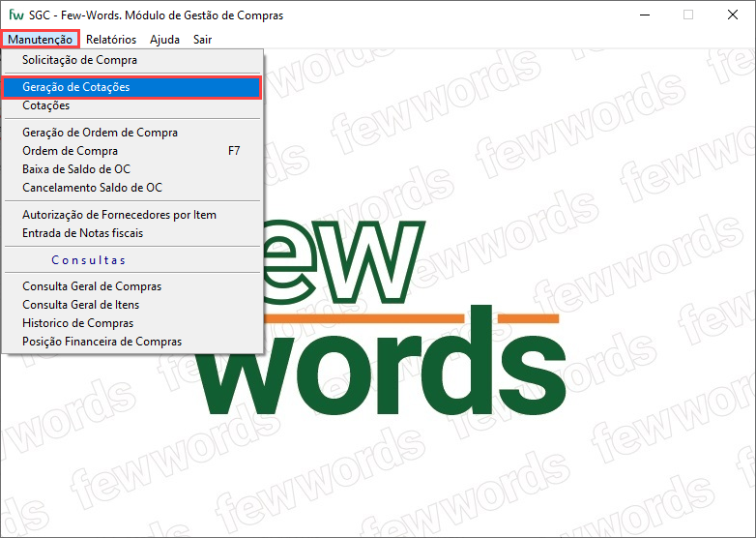Screen dimensions: 756x538
Task: Select Entrada de Notas fiscais
Action: point(132,232)
